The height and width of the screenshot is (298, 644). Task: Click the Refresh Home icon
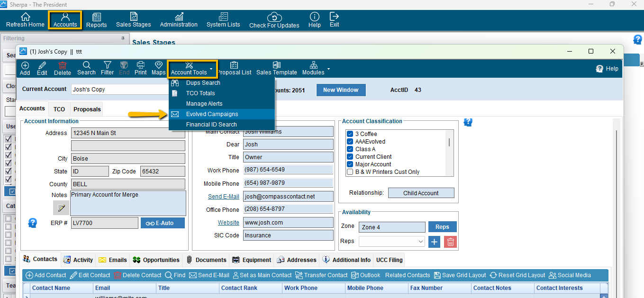tap(25, 17)
